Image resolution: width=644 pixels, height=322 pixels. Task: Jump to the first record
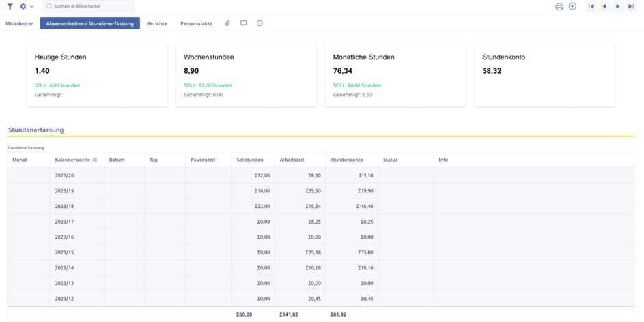pos(591,6)
